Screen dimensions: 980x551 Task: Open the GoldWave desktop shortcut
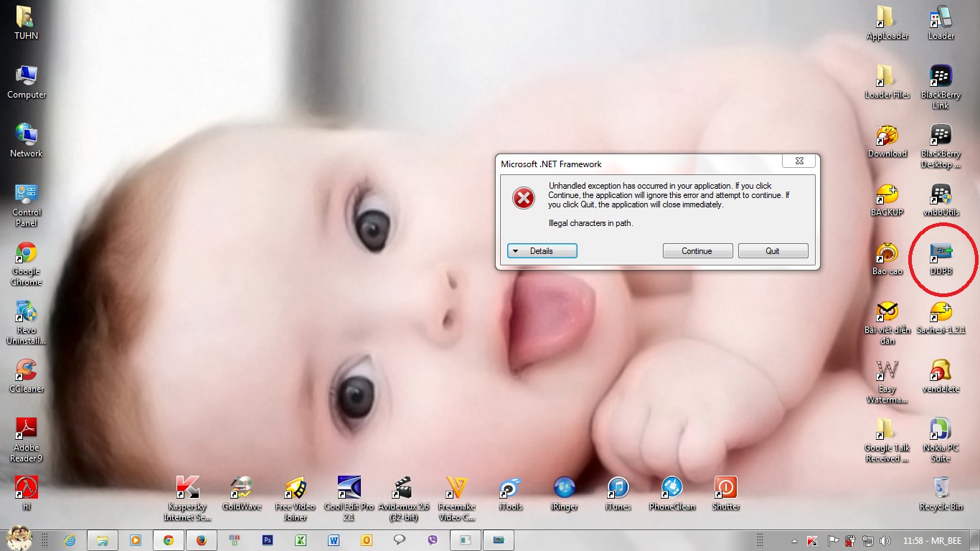242,489
